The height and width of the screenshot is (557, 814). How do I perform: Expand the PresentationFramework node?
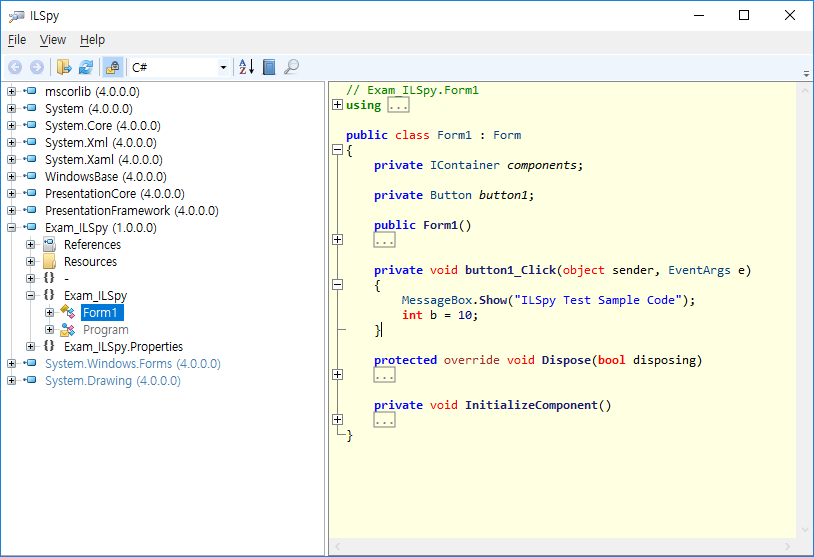(11, 210)
